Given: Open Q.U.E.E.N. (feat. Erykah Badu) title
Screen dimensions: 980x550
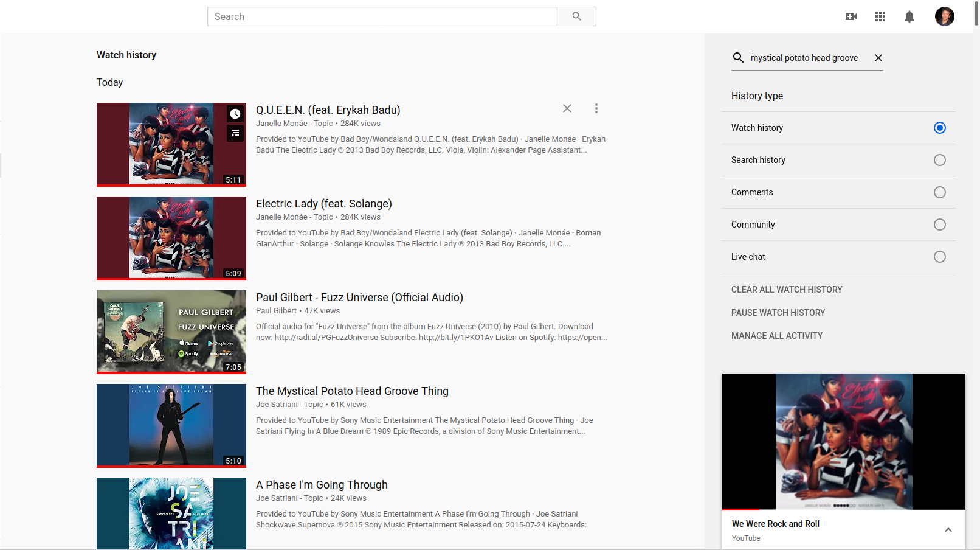Looking at the screenshot, I should 328,110.
